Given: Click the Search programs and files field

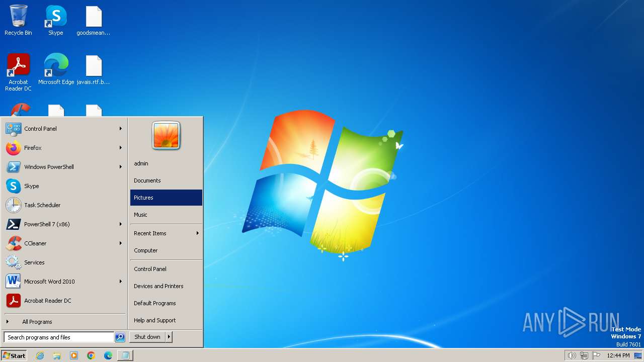Looking at the screenshot, I should click(59, 337).
